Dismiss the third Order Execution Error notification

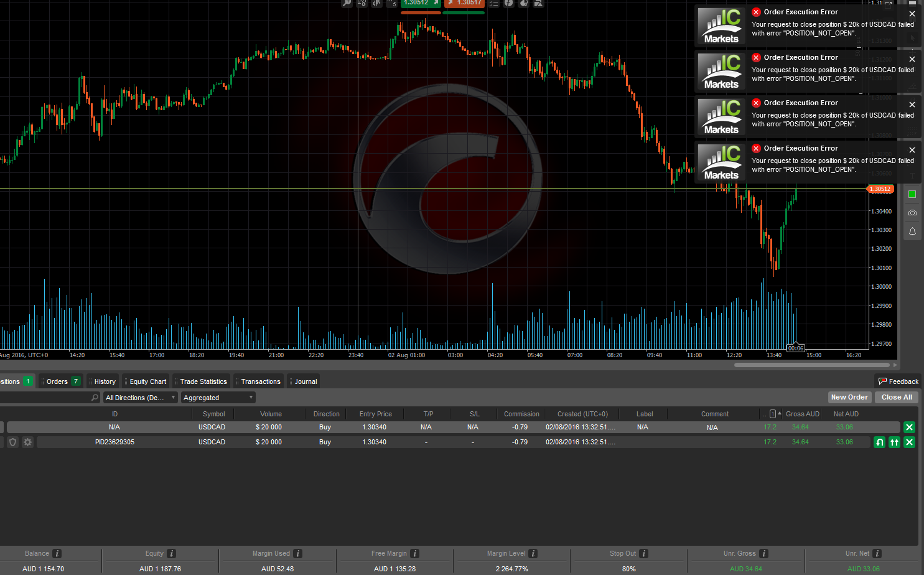tap(912, 105)
